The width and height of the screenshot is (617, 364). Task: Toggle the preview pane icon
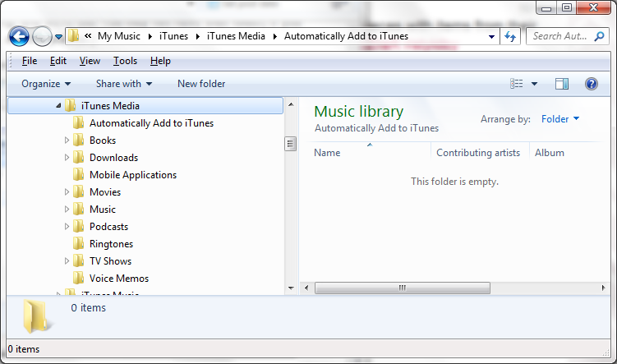pyautogui.click(x=561, y=84)
